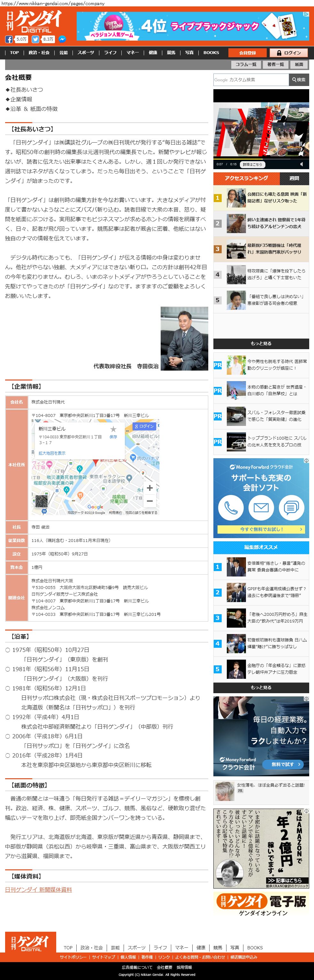Viewport: 314px width, 980px height.
Task: Click the video ad progress bar
Action: click(x=261, y=158)
